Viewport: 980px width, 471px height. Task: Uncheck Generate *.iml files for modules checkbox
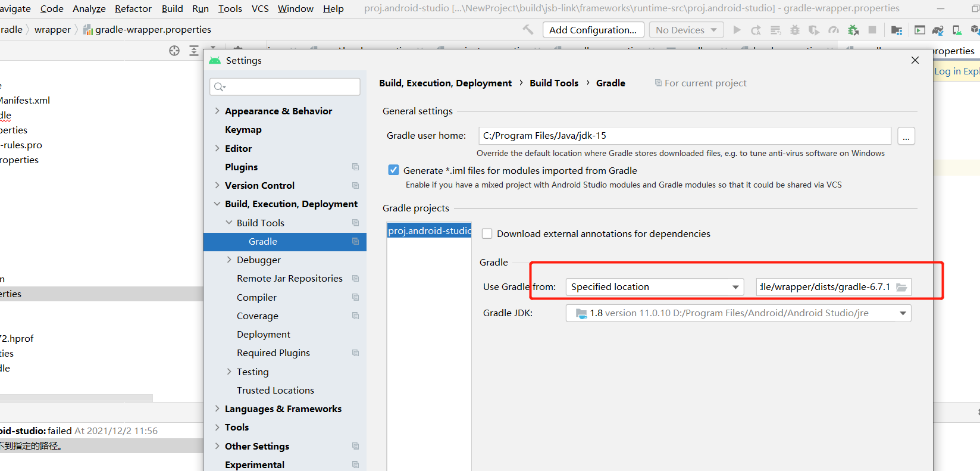click(393, 170)
